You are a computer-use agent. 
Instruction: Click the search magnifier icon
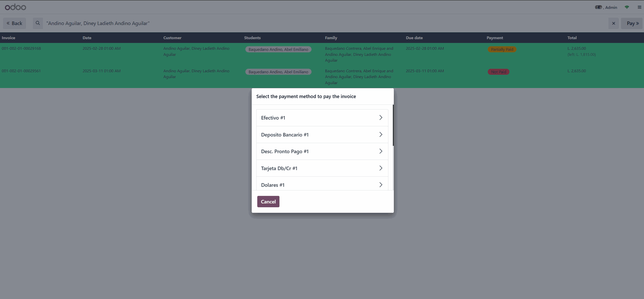tap(38, 23)
